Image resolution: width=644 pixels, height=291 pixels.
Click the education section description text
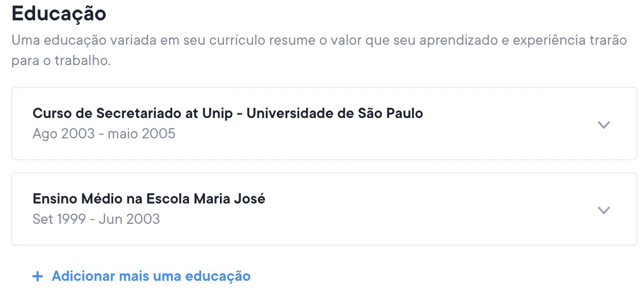click(x=319, y=41)
